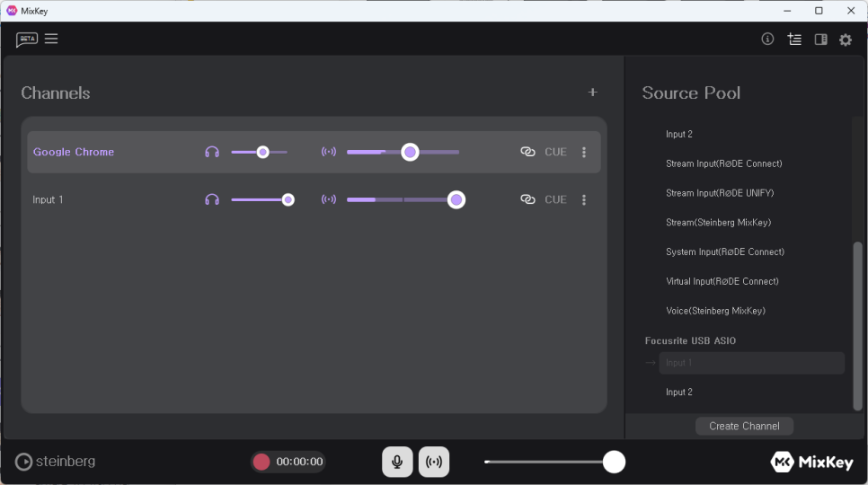Click the steinberg logo
868x485 pixels.
(55, 462)
